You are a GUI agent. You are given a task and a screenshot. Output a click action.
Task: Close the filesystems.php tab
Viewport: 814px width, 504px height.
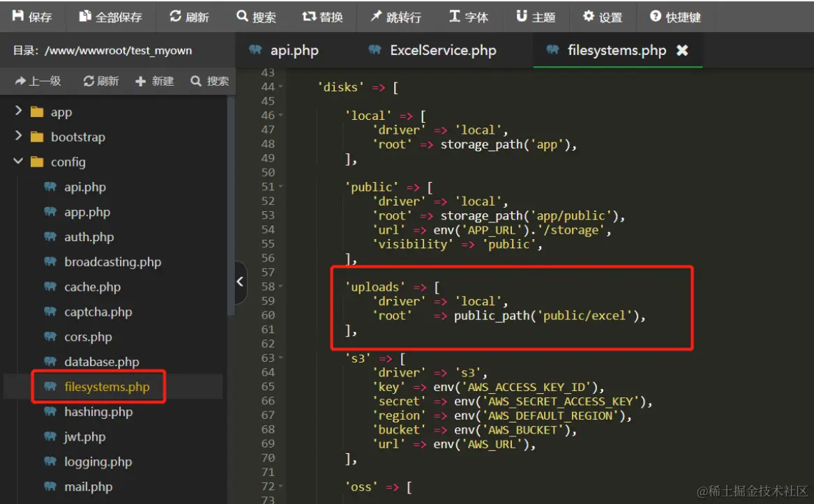[682, 50]
